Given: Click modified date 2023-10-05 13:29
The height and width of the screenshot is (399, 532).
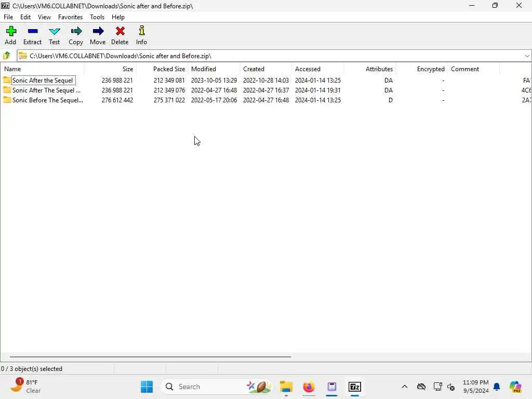Looking at the screenshot, I should pos(214,81).
